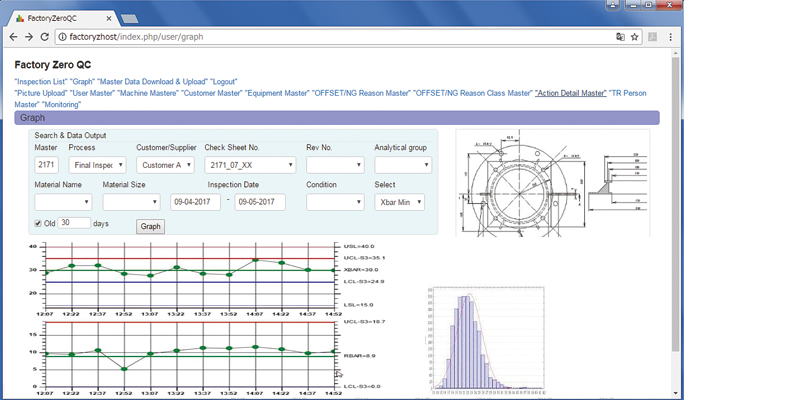Viewport: 800px width, 400px height.
Task: Click the browser back arrow
Action: [x=12, y=37]
